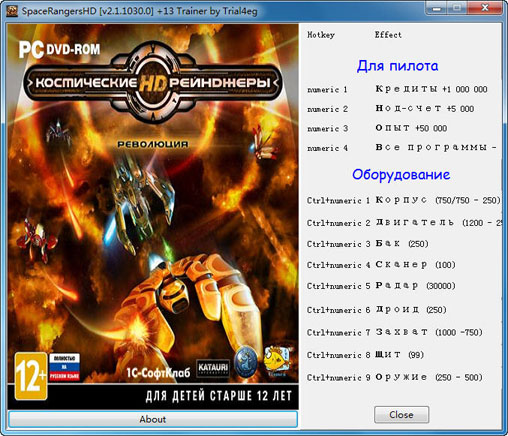Click the Оборудование section heading
The width and height of the screenshot is (508, 436).
point(401,174)
